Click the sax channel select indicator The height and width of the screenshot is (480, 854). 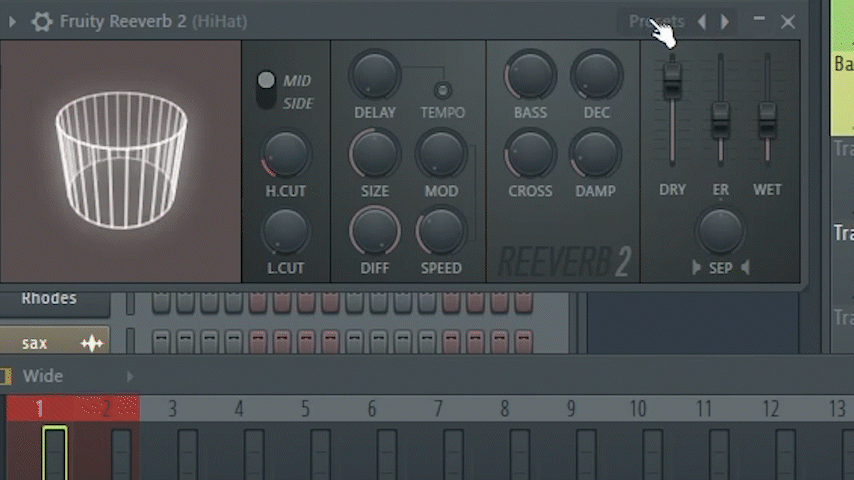tap(130, 341)
